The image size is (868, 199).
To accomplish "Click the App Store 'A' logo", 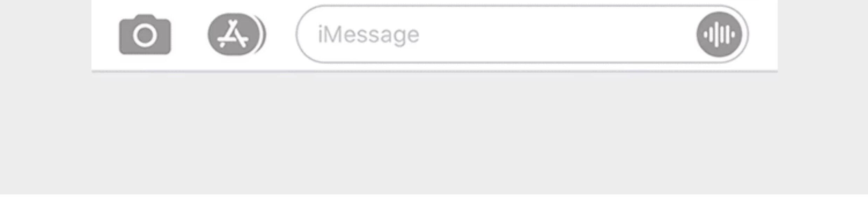I will pyautogui.click(x=233, y=34).
